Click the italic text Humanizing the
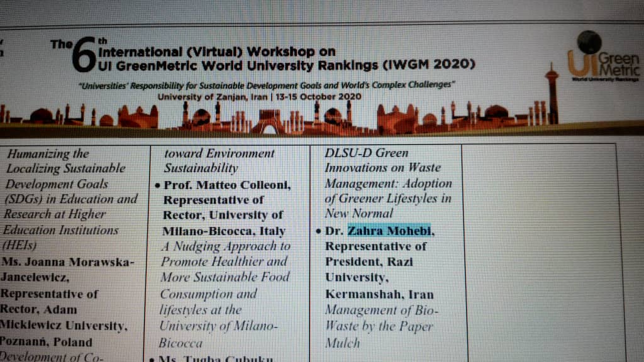644x362 pixels. (48, 153)
